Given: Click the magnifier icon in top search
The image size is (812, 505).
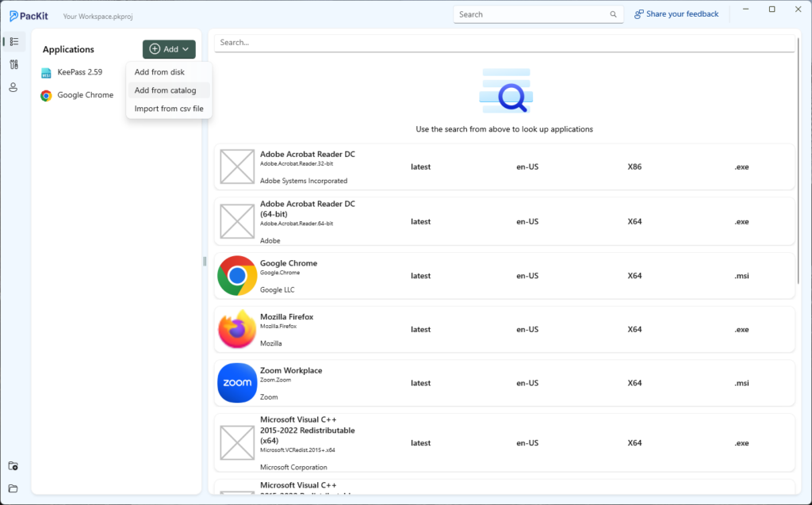Looking at the screenshot, I should 613,14.
